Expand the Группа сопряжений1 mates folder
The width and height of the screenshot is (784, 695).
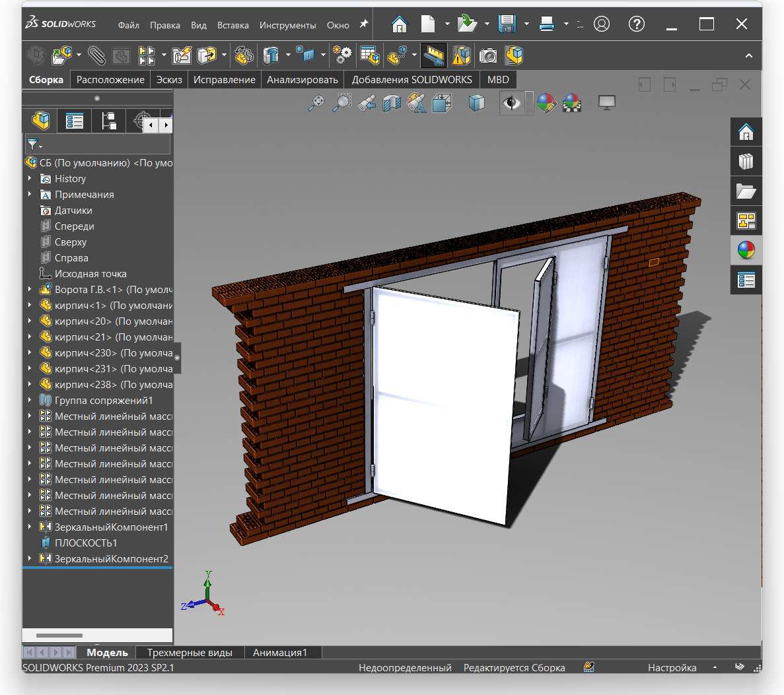coord(30,400)
